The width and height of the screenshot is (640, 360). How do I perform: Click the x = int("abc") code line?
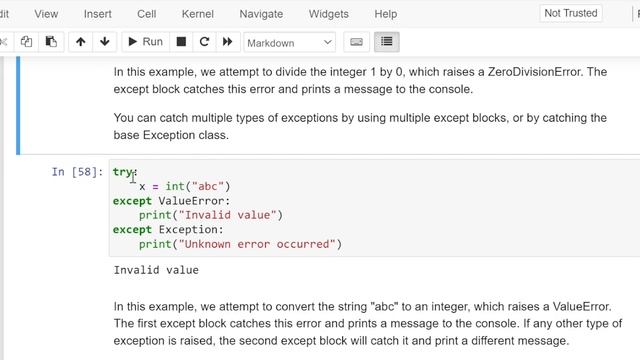coord(184,187)
